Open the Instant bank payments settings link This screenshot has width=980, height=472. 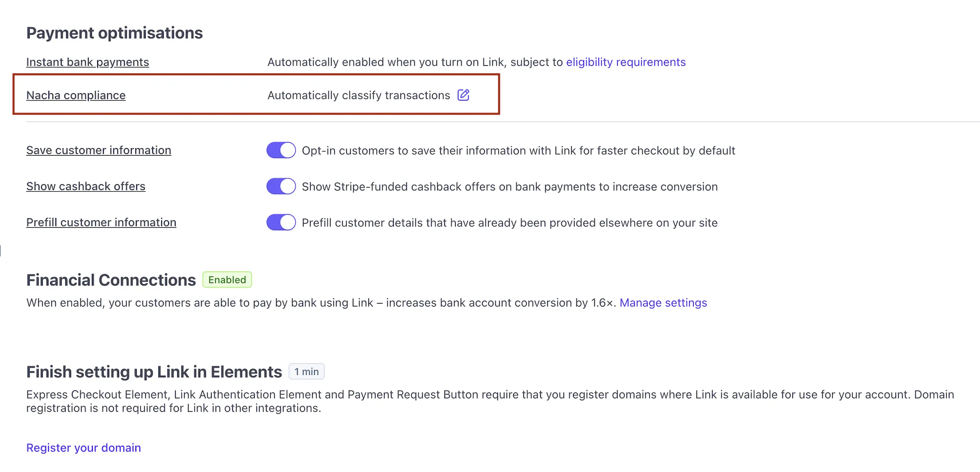87,62
